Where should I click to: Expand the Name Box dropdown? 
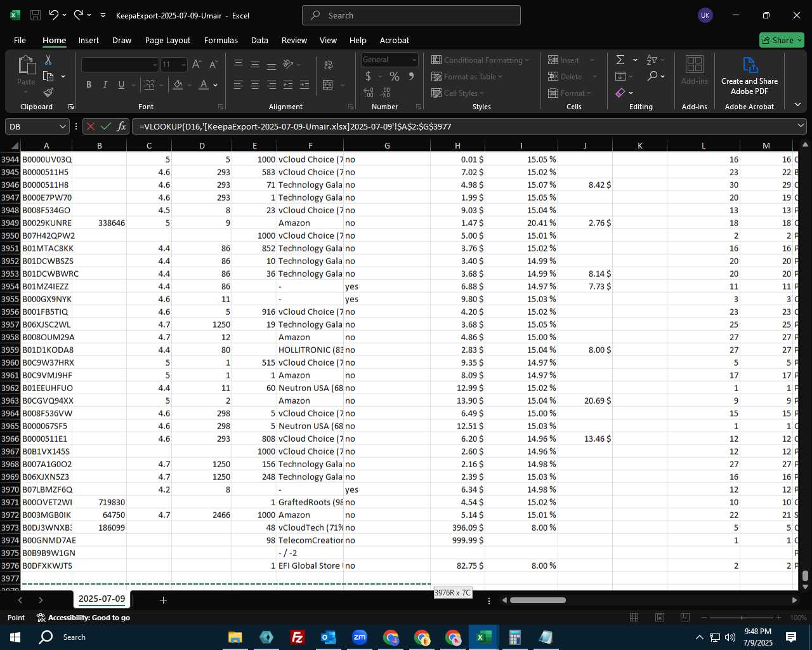coord(63,126)
